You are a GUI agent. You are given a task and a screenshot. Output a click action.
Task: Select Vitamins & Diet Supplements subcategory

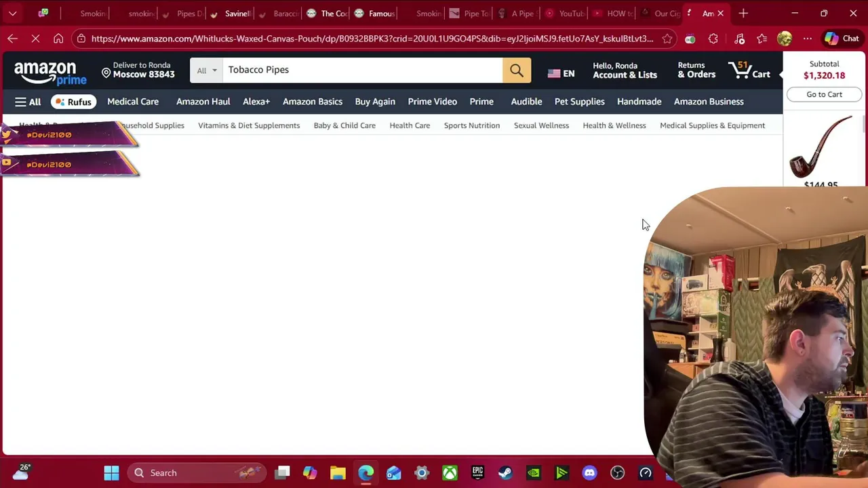(x=249, y=125)
